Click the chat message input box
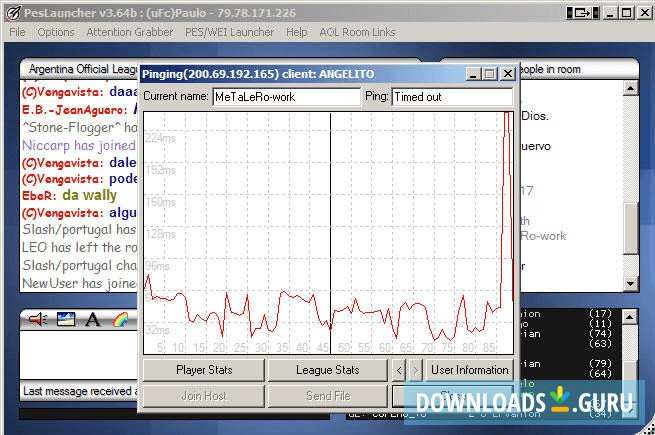655x435 pixels. (79, 354)
